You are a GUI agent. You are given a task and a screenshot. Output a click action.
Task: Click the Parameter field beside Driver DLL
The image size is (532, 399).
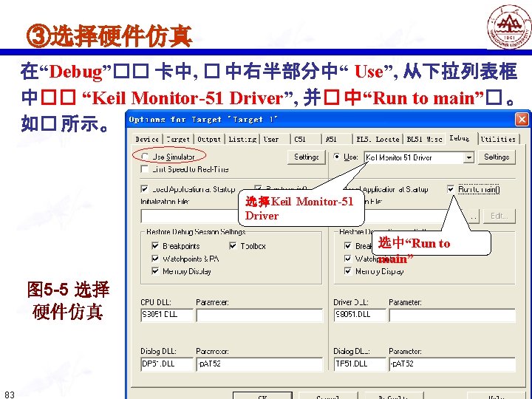[452, 315]
